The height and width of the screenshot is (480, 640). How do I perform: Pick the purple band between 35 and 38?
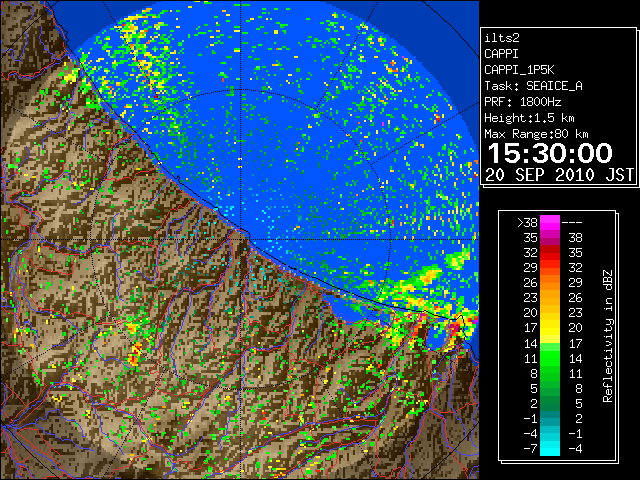pyautogui.click(x=550, y=238)
